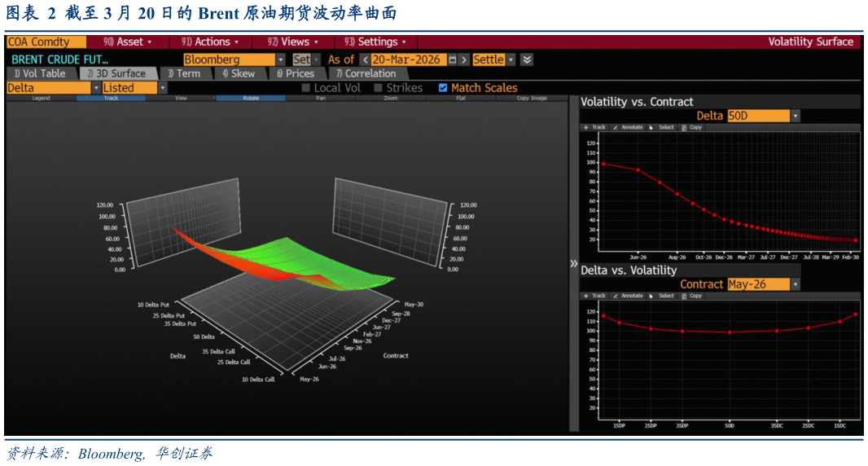This screenshot has height=466, width=868.
Task: Toggle Legend in 3D surface toolbar
Action: click(41, 98)
